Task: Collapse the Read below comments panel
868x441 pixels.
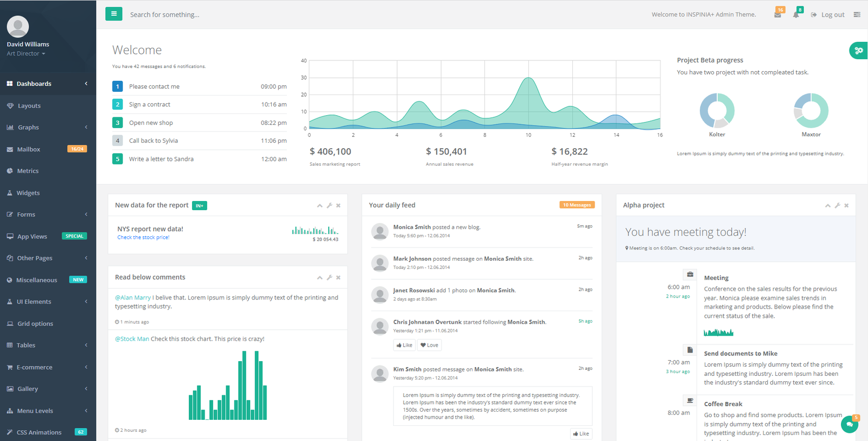Action: [x=320, y=278]
